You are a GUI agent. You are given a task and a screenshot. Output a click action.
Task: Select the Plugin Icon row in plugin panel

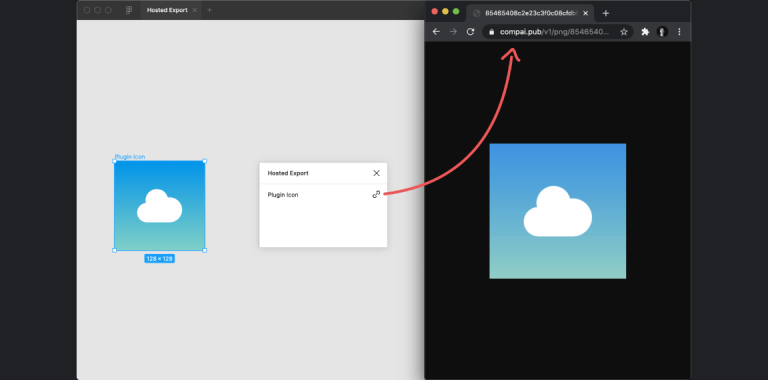click(323, 195)
